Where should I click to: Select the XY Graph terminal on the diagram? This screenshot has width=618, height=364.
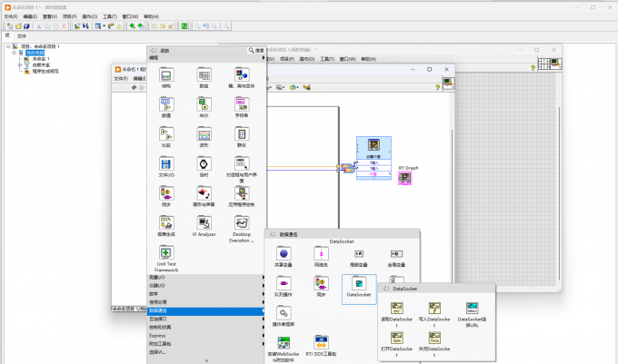404,178
